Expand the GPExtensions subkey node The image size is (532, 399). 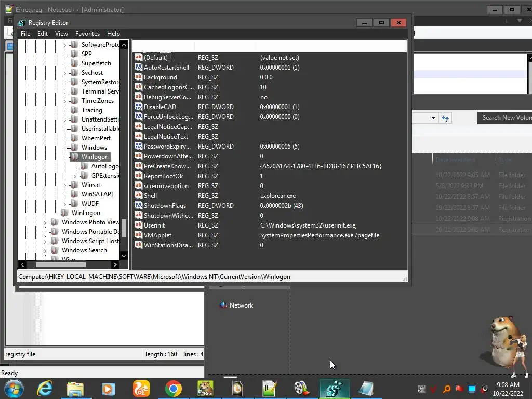tap(75, 176)
